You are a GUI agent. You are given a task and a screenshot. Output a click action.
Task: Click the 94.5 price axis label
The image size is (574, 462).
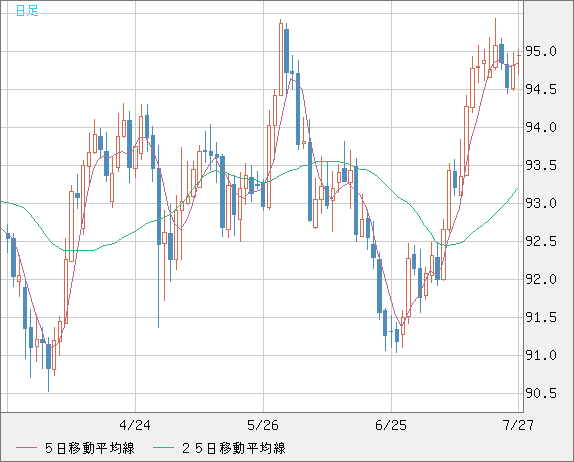[x=541, y=89]
